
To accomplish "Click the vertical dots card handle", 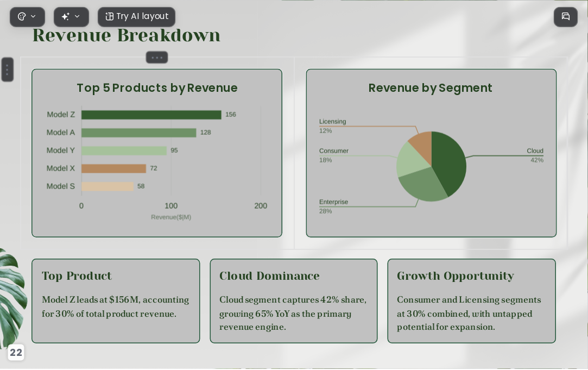I will 8,70.
